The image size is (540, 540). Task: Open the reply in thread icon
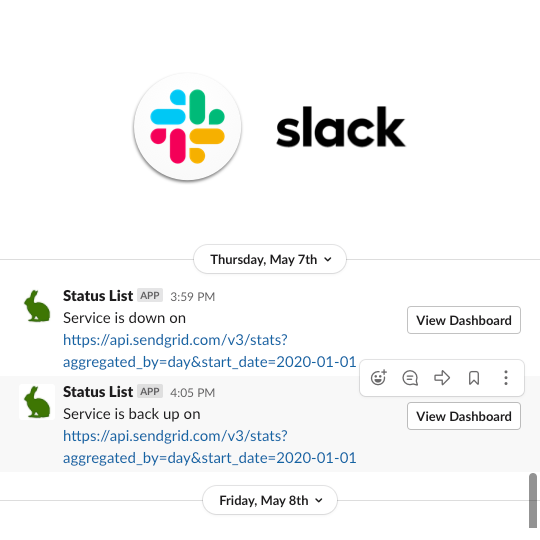coord(410,378)
